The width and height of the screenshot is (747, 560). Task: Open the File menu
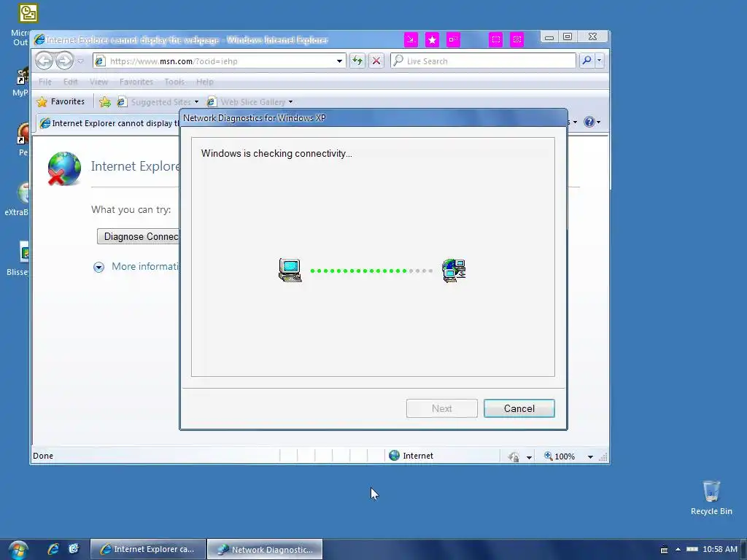[x=45, y=82]
